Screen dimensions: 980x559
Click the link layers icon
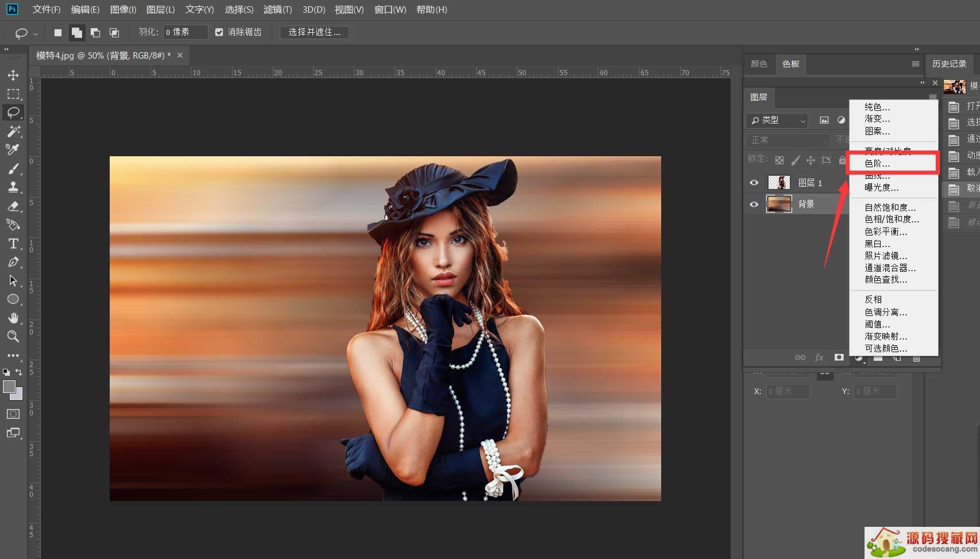[x=800, y=357]
